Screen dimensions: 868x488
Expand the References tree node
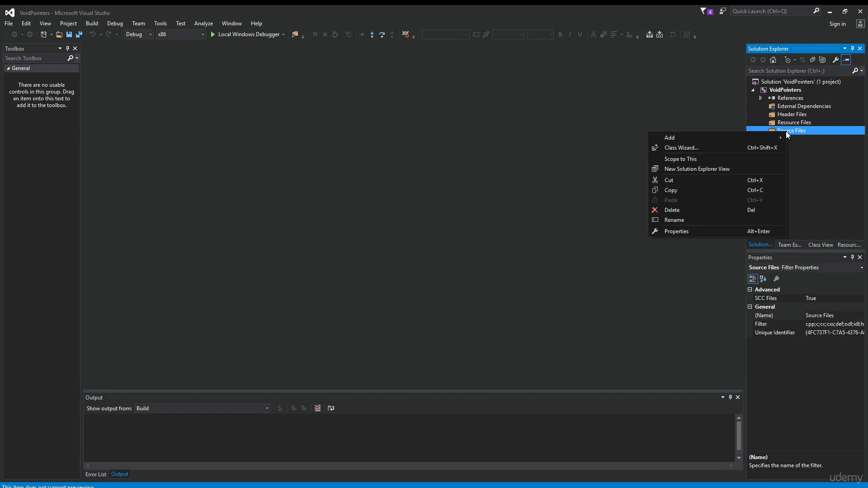(760, 98)
